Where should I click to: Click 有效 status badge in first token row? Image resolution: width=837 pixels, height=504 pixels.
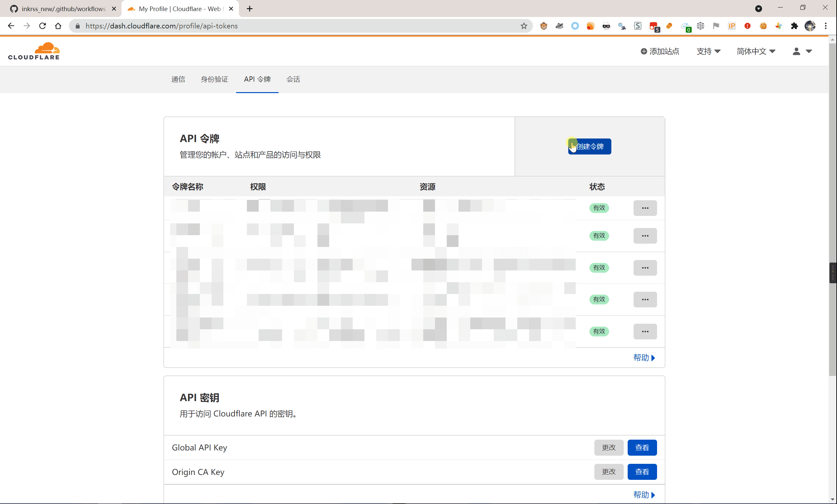[599, 208]
